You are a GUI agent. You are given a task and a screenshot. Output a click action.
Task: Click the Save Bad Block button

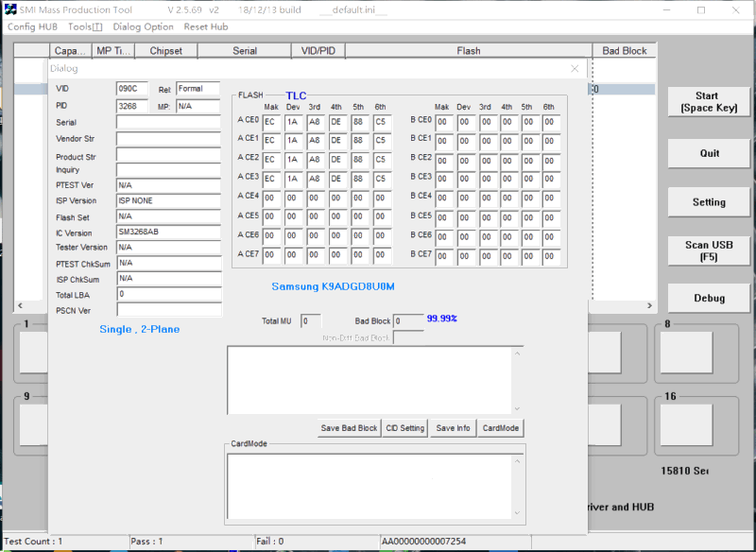[349, 428]
